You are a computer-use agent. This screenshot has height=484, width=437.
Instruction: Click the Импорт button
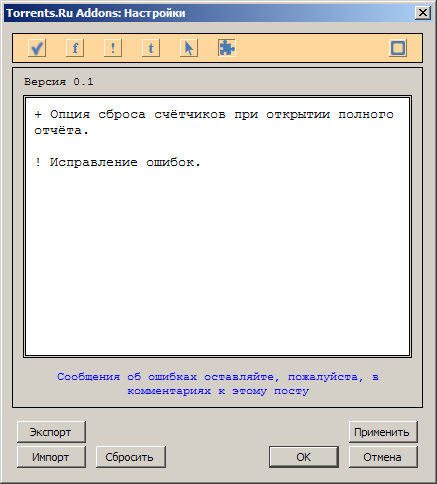(51, 457)
